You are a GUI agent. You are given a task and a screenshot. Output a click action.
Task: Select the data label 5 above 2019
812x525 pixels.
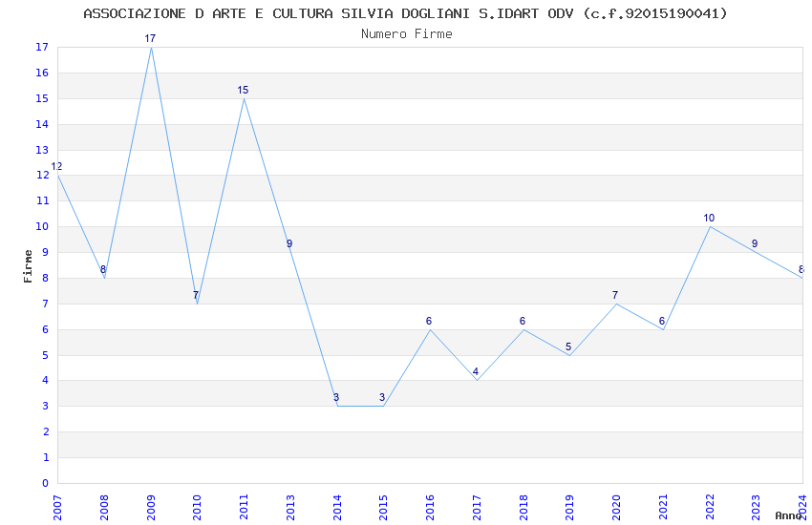click(x=568, y=346)
